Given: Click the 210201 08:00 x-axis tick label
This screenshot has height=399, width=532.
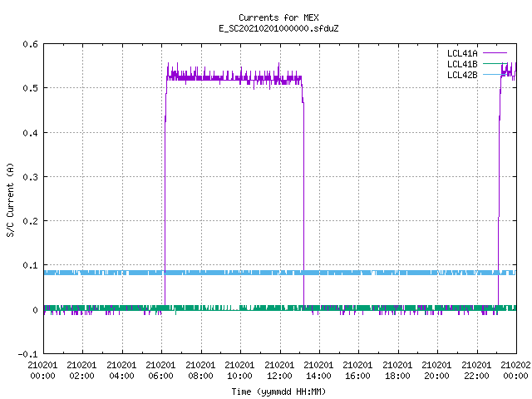Looking at the screenshot, I should 200,371.
